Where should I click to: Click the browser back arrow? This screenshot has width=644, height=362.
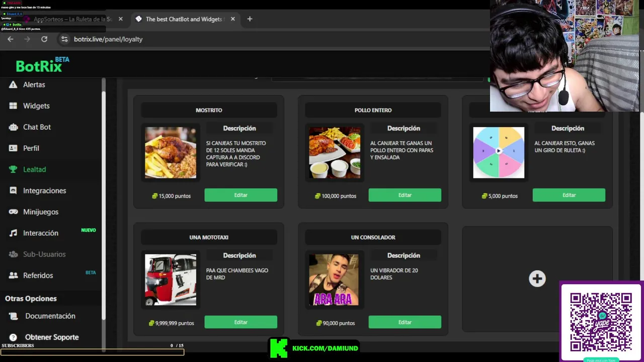point(11,39)
